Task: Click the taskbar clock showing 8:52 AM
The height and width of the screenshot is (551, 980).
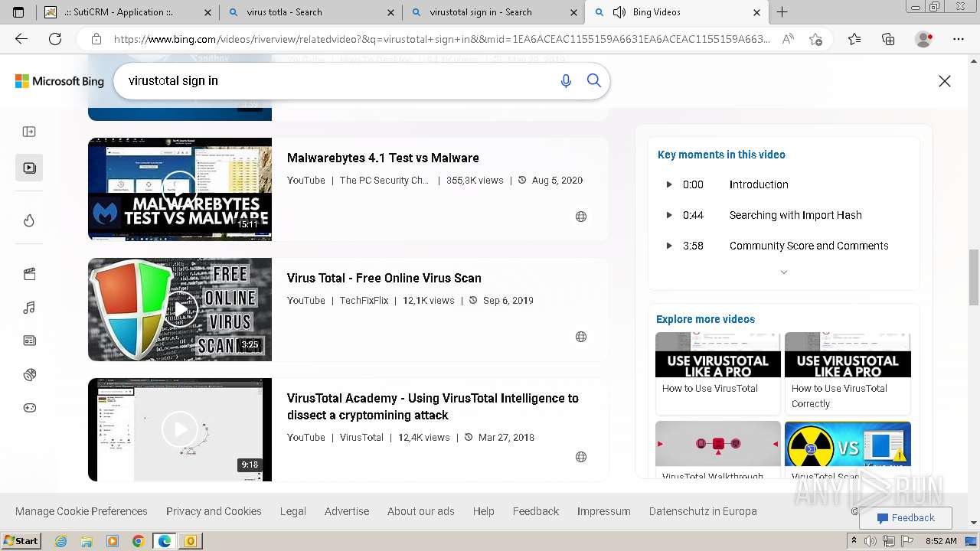Action: [940, 541]
